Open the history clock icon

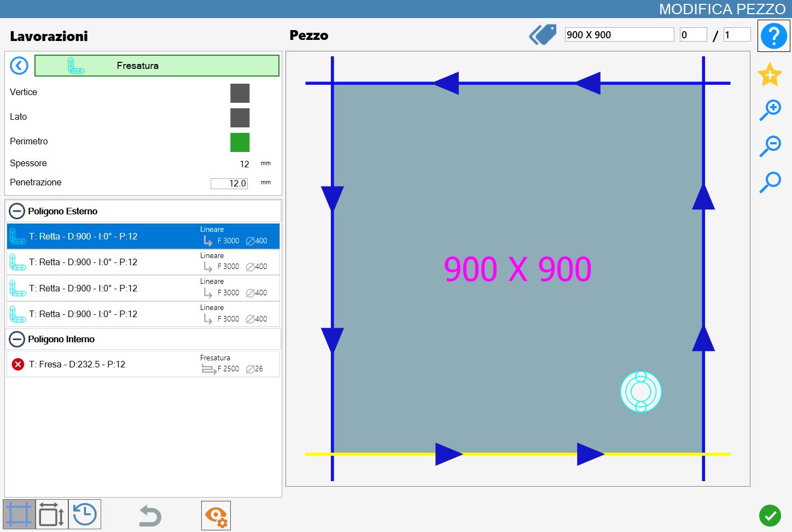tap(85, 515)
